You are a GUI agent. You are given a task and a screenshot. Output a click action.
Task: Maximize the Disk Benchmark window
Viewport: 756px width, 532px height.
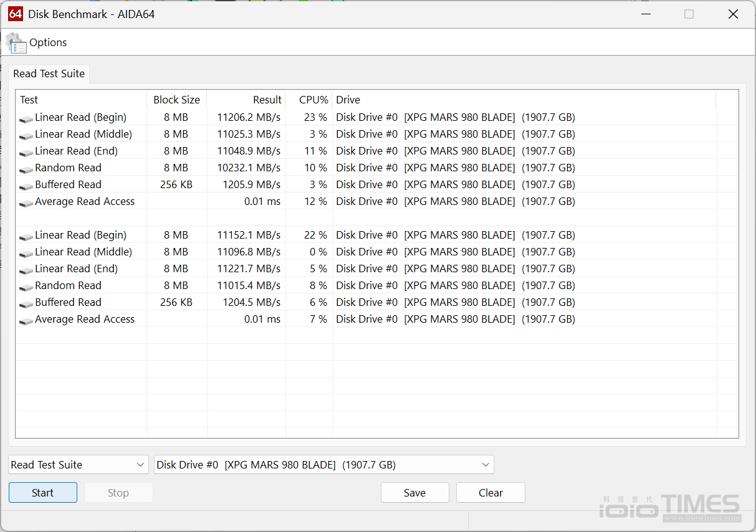pyautogui.click(x=689, y=14)
